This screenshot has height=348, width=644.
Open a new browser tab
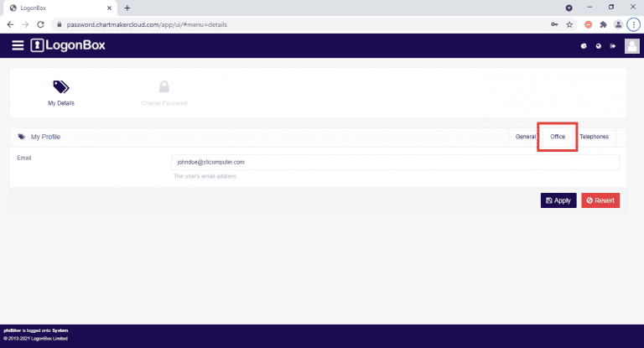127,8
